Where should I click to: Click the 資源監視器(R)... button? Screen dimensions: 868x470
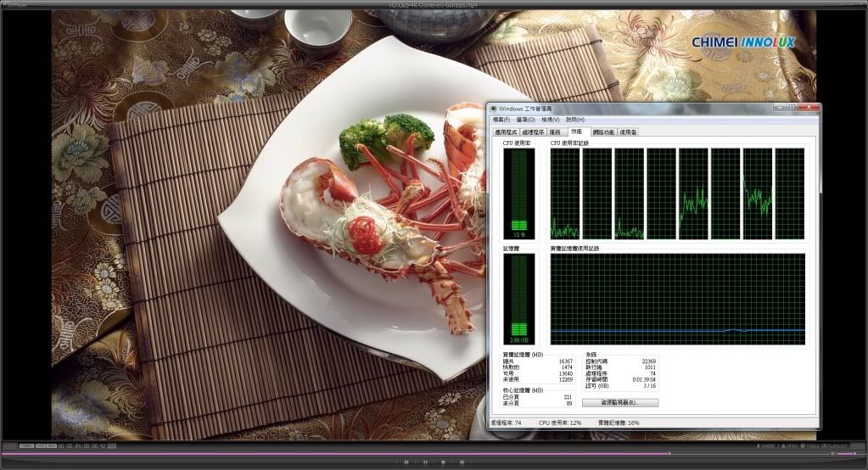pyautogui.click(x=619, y=402)
